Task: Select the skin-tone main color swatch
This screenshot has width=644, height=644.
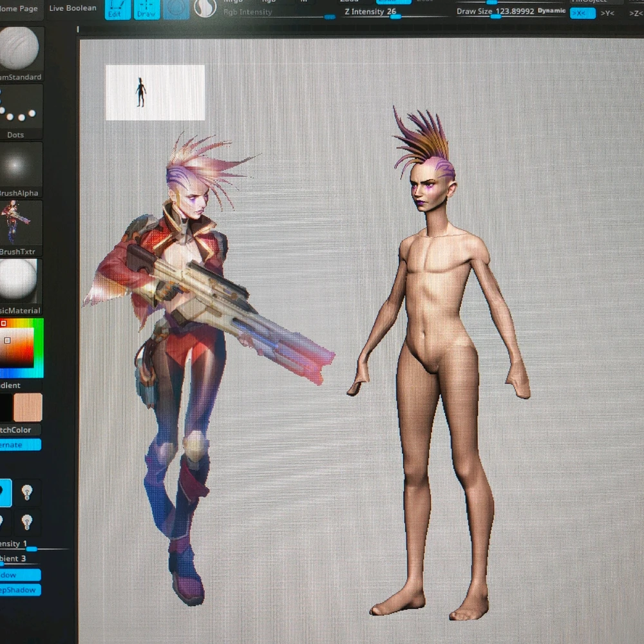Action: click(x=28, y=408)
